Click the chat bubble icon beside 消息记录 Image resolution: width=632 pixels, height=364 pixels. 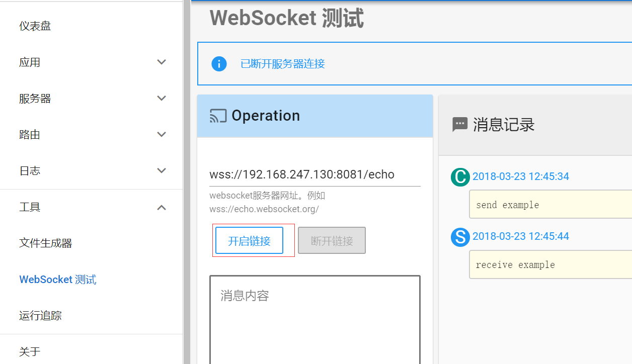460,125
